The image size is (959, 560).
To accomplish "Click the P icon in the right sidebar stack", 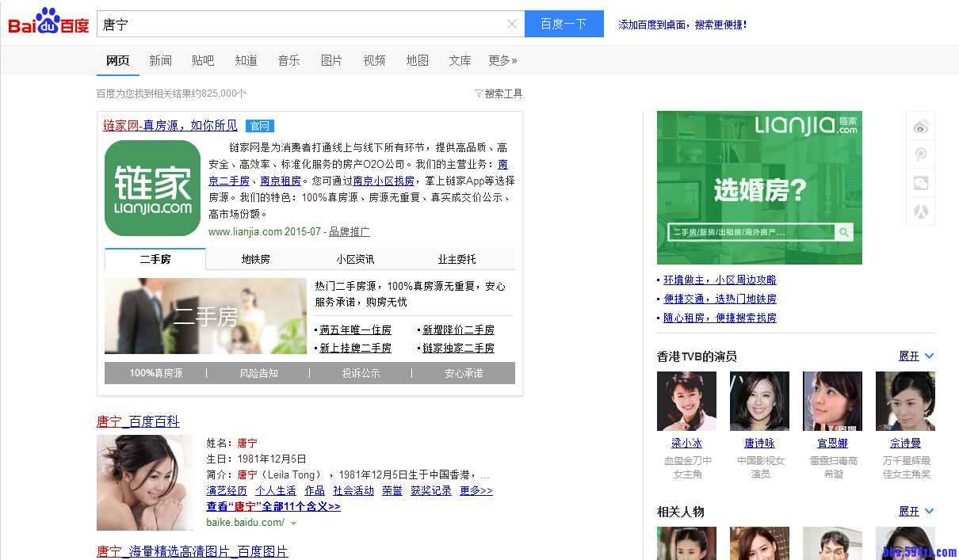I will click(920, 154).
